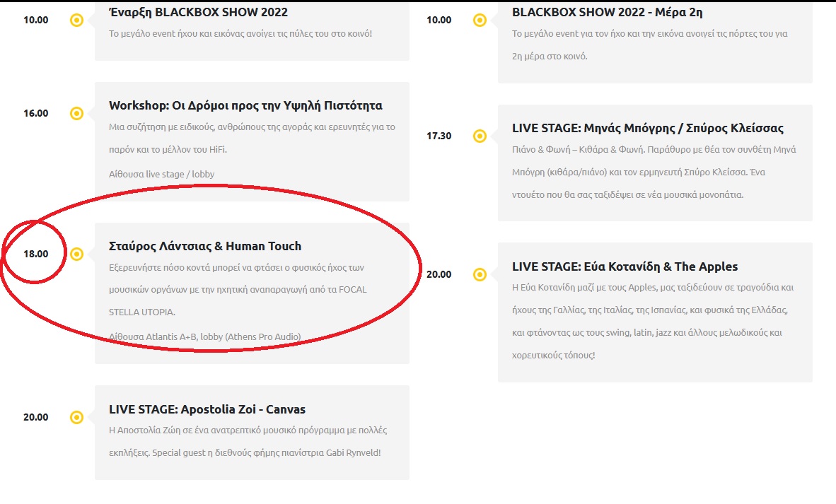This screenshot has width=836, height=504.
Task: Click the text Αίθουσα Atlantis A+B, lobby (Athens Pro Audio)
Action: 204,336
